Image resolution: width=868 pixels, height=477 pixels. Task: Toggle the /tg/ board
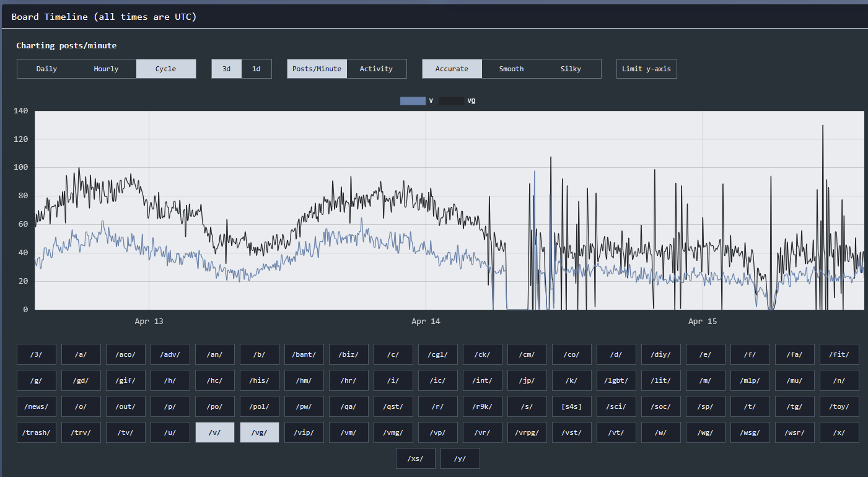point(795,406)
